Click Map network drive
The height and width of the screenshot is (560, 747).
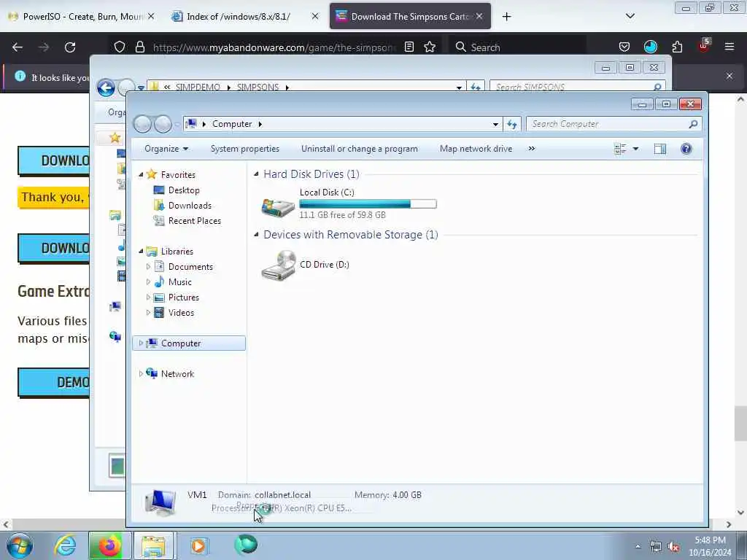tap(476, 149)
